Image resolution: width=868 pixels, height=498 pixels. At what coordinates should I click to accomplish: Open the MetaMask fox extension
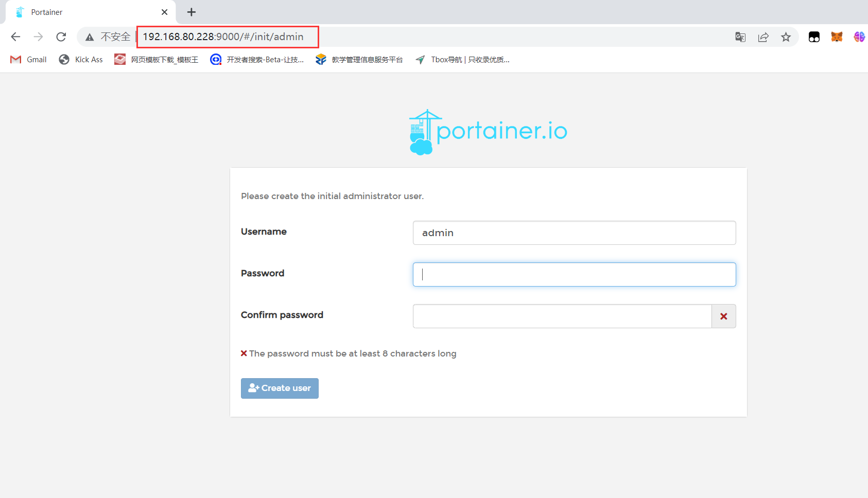(837, 37)
